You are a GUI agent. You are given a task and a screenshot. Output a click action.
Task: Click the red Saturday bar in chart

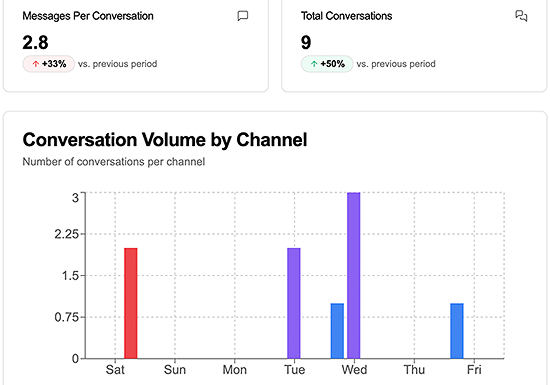tap(131, 303)
